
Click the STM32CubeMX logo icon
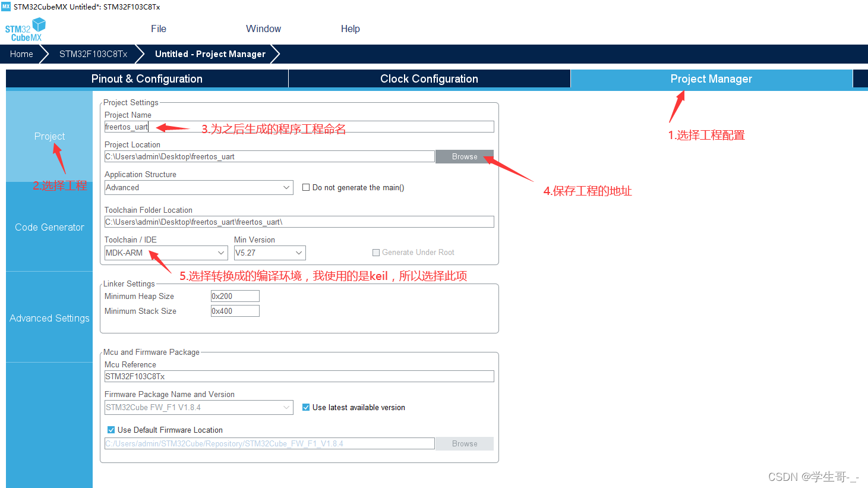26,29
